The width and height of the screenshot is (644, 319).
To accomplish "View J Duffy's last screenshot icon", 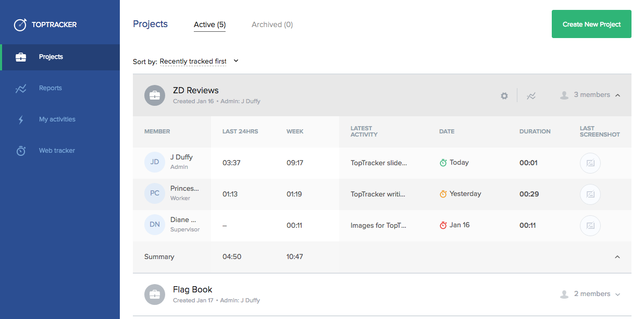I will click(590, 163).
